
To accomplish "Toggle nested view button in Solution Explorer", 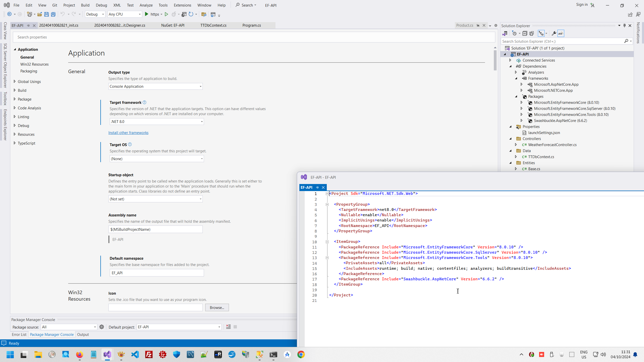I will pyautogui.click(x=541, y=33).
